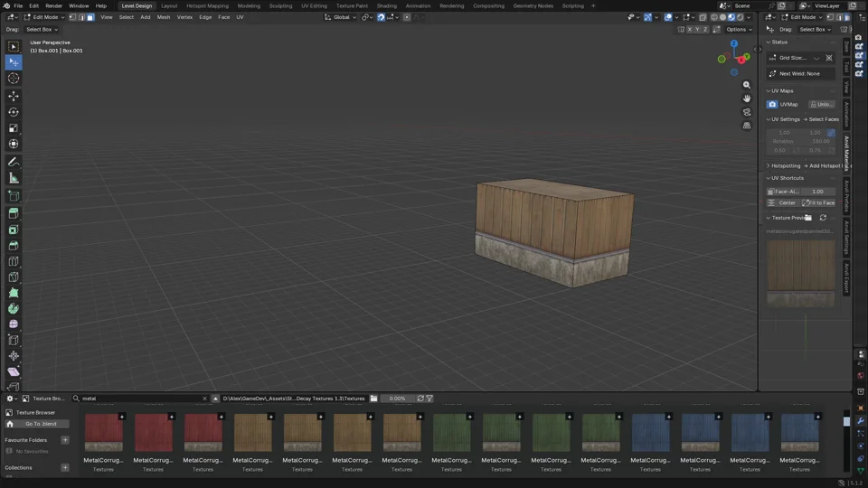This screenshot has width=868, height=488.
Task: Switch to the Shading workspace tab
Action: tap(386, 5)
